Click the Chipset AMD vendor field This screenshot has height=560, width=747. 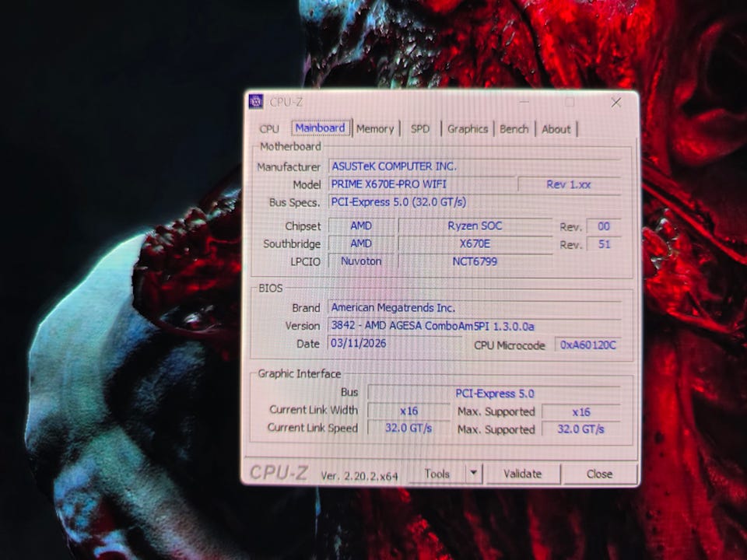click(x=361, y=226)
